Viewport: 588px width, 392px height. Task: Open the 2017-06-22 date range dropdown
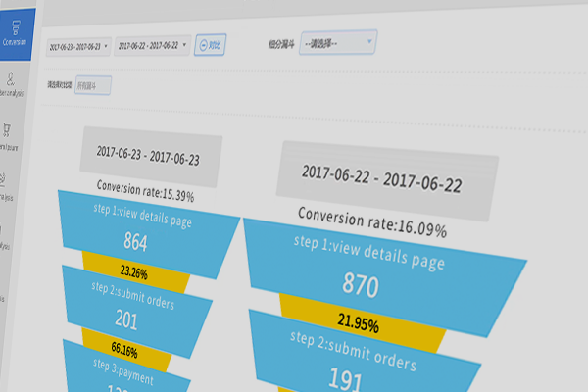(152, 46)
